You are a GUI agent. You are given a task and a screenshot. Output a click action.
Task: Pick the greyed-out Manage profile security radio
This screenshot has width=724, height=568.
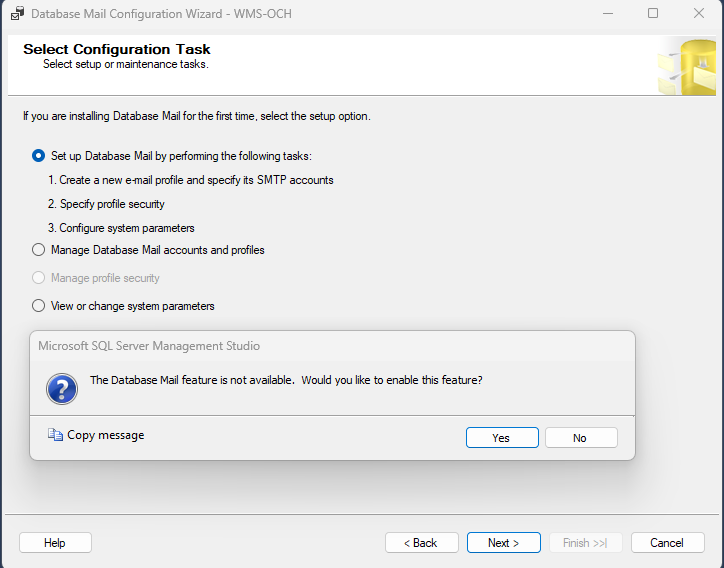tap(39, 278)
